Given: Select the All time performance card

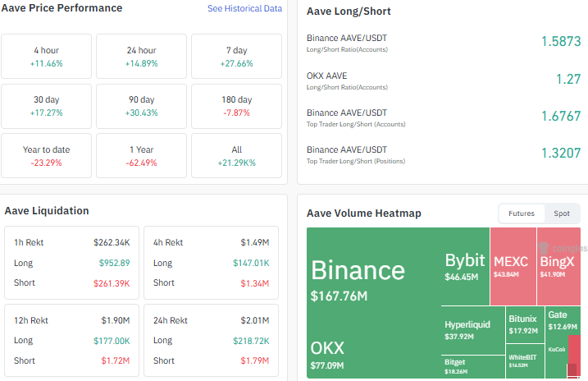Looking at the screenshot, I should point(237,156).
